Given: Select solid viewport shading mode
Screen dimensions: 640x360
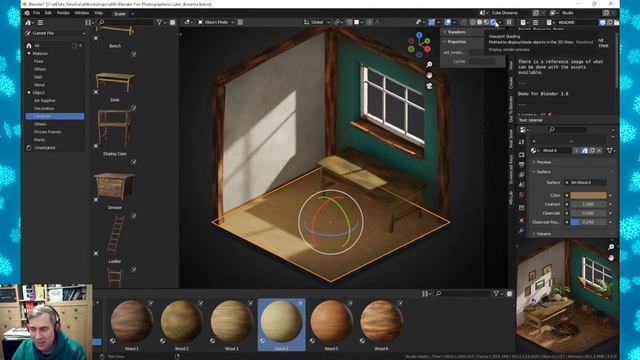Looking at the screenshot, I should (x=480, y=22).
